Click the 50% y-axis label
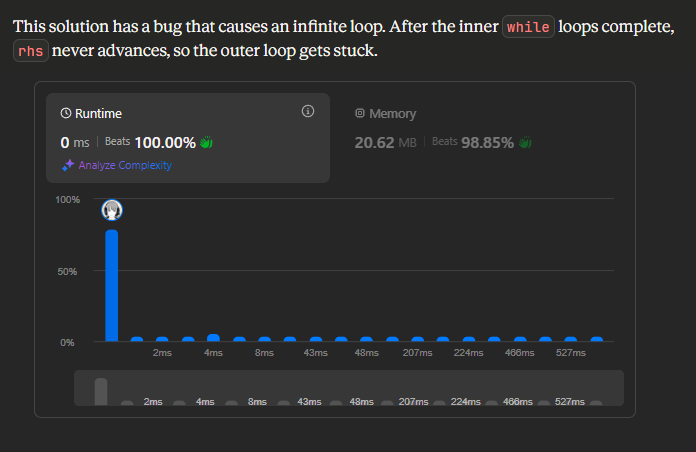Screen dimensions: 696x452 (x=67, y=271)
